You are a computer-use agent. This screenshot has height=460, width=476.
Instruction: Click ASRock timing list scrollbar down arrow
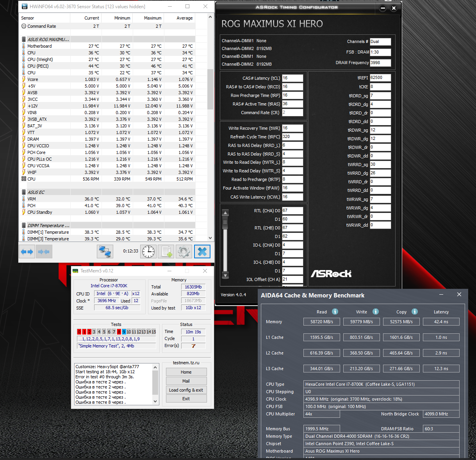(x=225, y=275)
